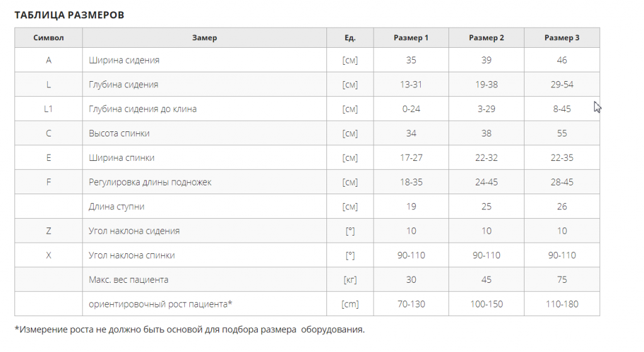The height and width of the screenshot is (352, 644).
Task: Select the "Длина ступни" row label
Action: (116, 206)
